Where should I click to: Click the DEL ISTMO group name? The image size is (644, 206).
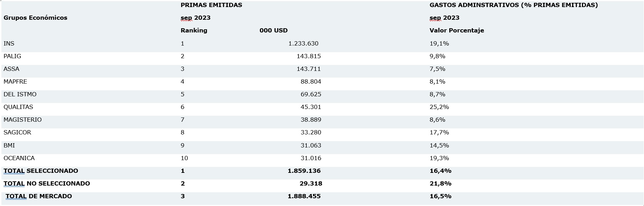tap(20, 94)
